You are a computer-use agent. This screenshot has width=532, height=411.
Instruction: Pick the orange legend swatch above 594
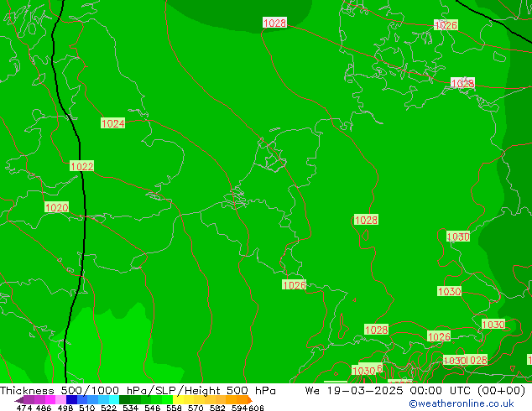(243, 399)
